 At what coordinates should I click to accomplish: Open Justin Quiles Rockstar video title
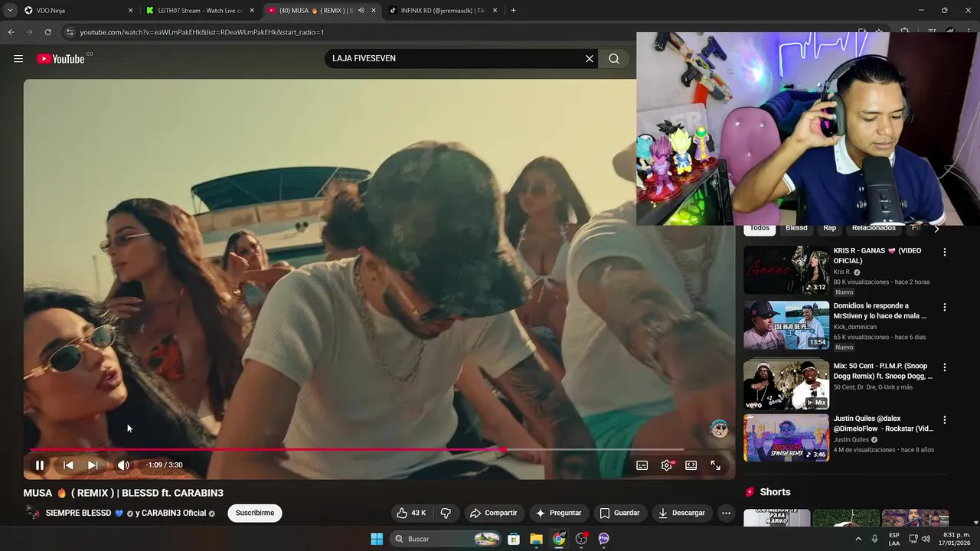pyautogui.click(x=883, y=424)
